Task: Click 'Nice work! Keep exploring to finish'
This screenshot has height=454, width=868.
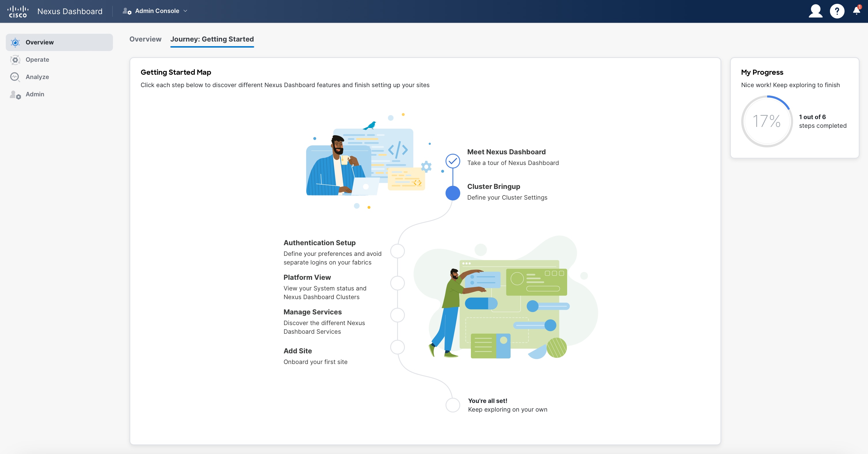Action: [790, 85]
